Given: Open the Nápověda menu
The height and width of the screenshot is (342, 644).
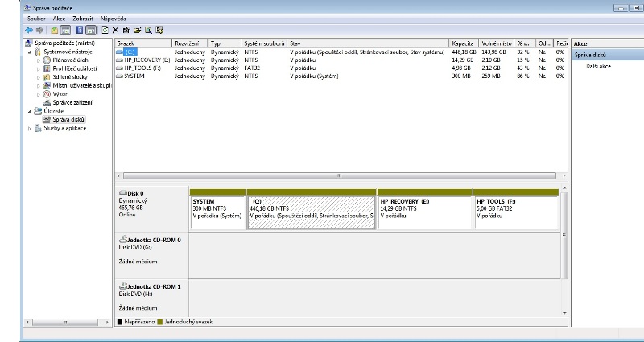Looking at the screenshot, I should click(x=113, y=19).
